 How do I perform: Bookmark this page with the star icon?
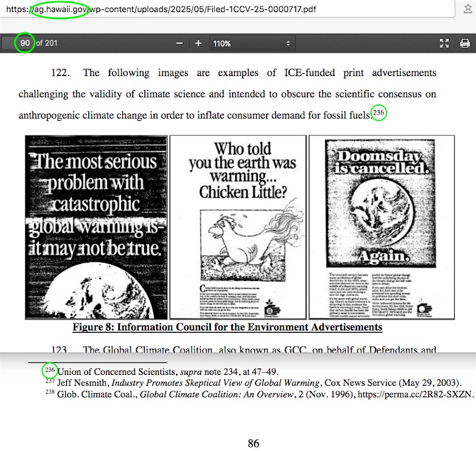click(468, 9)
